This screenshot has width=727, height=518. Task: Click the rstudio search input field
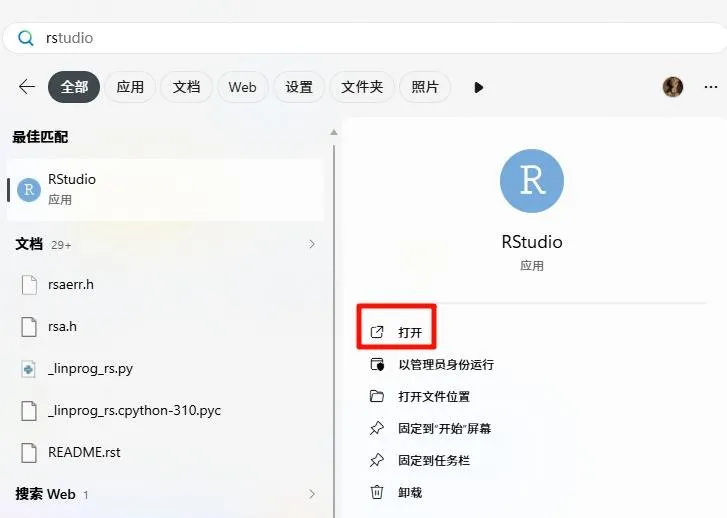click(x=365, y=38)
